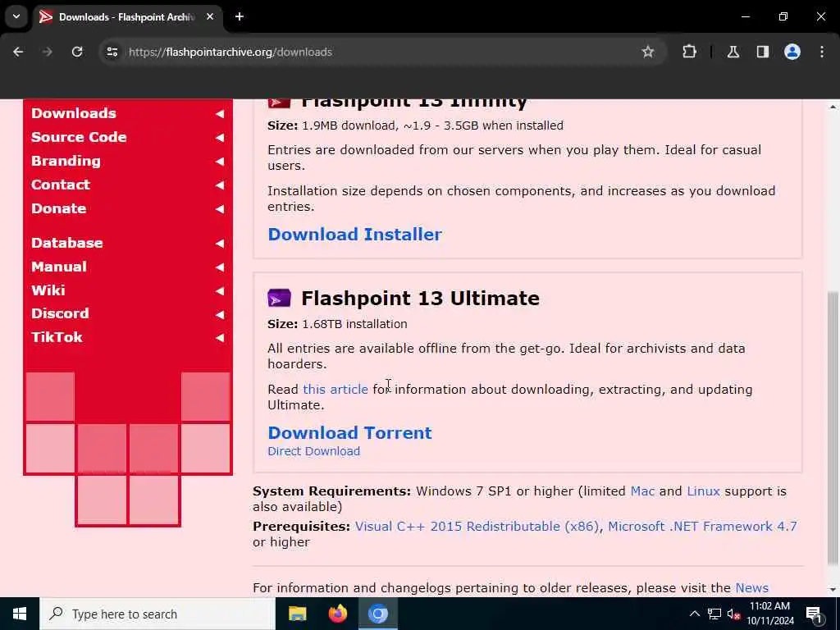
Task: Click the page vertical scrollbar thumb
Action: pyautogui.click(x=833, y=428)
